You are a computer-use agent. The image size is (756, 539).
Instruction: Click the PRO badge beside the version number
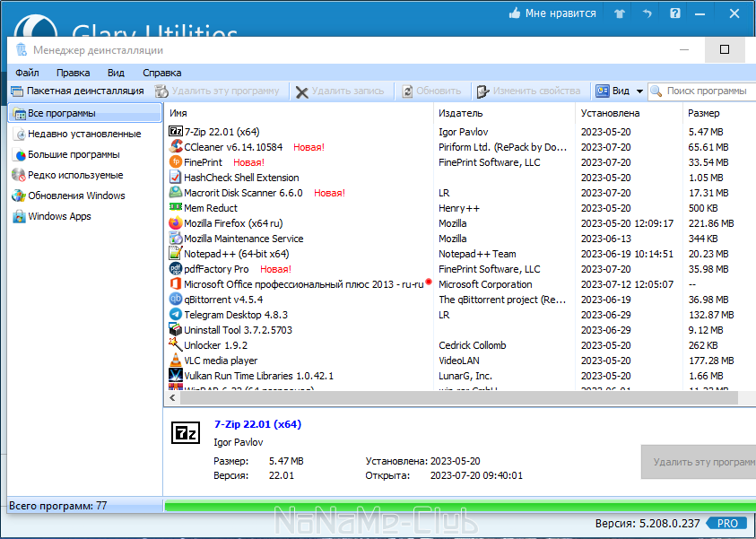click(728, 524)
